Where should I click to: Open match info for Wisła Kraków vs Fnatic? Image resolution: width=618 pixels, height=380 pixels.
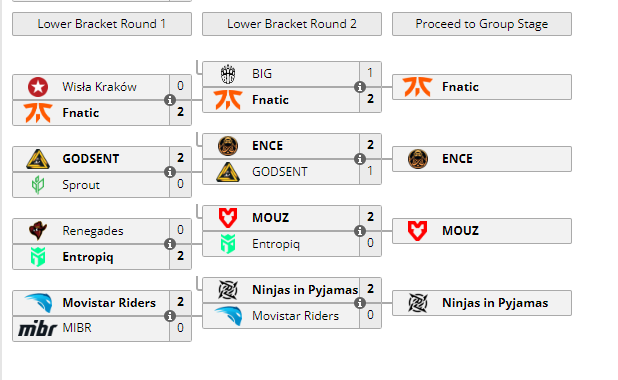(170, 100)
